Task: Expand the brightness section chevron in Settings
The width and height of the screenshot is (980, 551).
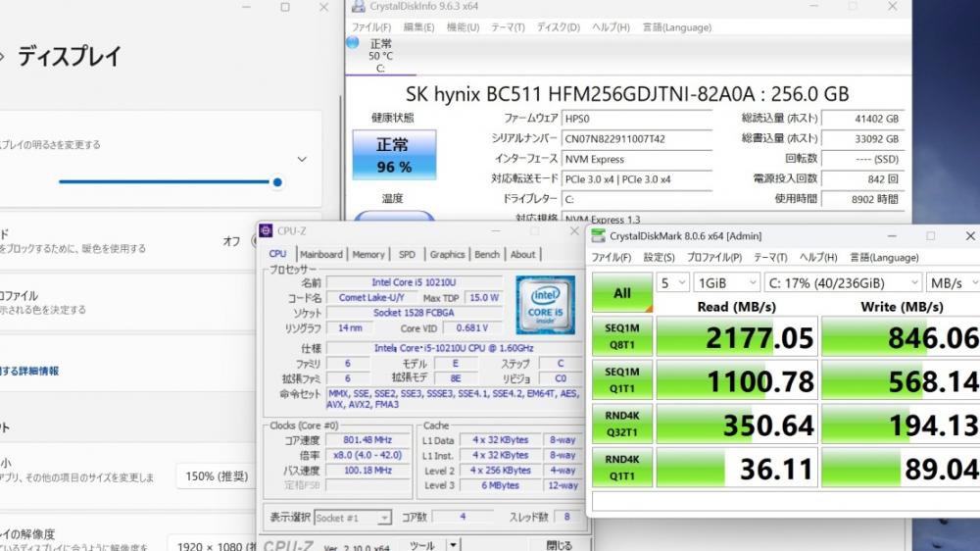Action: pos(302,159)
